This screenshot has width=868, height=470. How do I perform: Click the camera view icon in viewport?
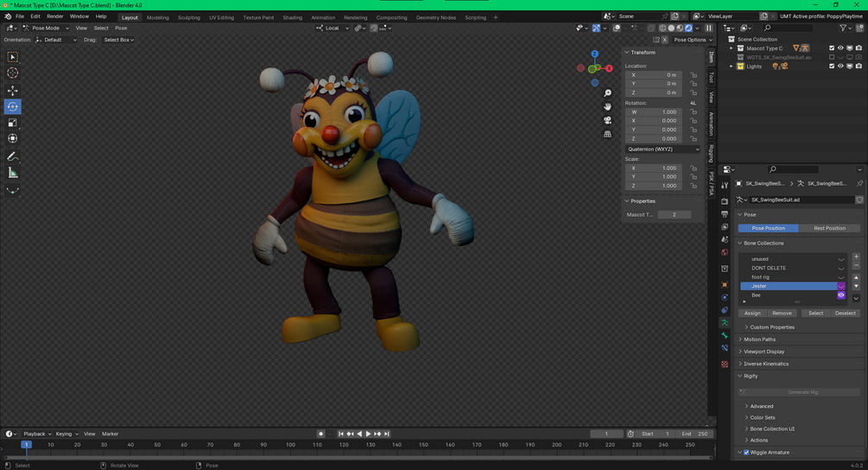pos(608,120)
